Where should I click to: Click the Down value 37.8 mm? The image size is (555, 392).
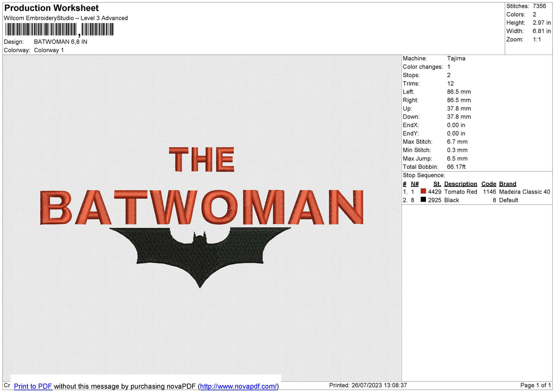click(459, 116)
